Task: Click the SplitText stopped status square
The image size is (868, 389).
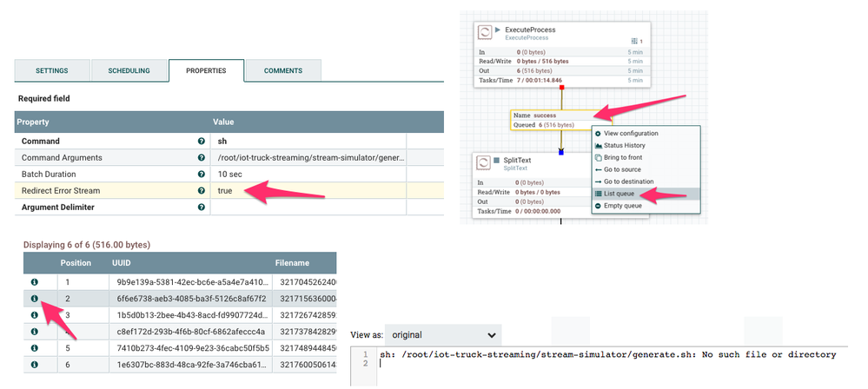Action: (497, 160)
